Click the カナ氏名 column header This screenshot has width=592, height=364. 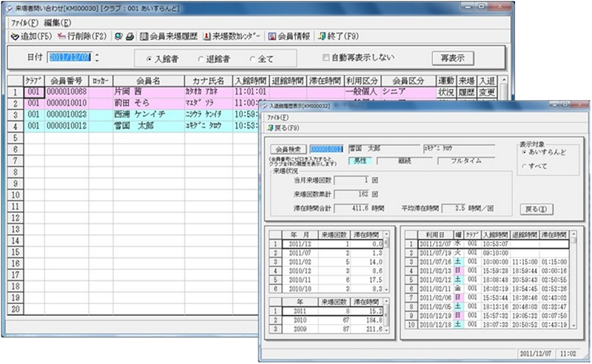(209, 81)
